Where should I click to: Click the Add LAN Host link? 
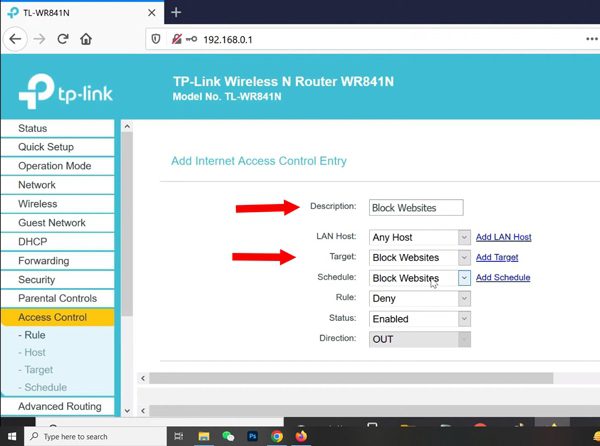(x=504, y=237)
